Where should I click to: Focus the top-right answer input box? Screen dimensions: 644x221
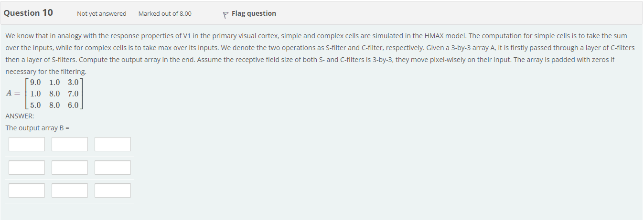click(x=113, y=144)
